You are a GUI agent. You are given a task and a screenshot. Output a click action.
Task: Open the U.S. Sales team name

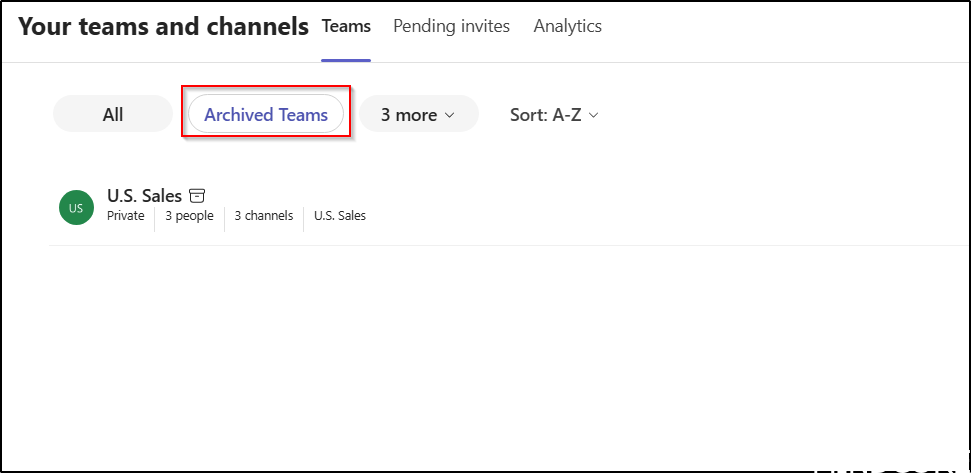click(x=144, y=196)
